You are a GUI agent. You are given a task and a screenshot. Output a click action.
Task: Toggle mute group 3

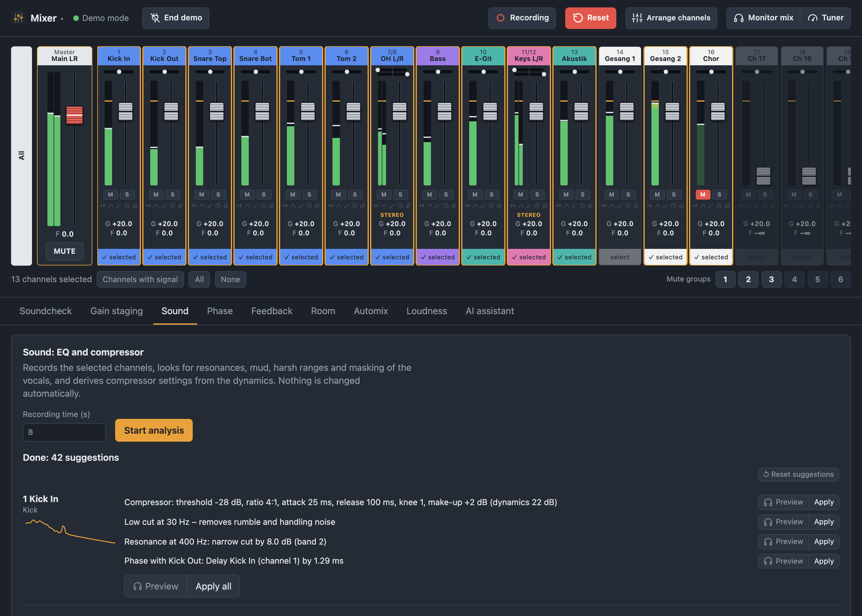pos(771,279)
